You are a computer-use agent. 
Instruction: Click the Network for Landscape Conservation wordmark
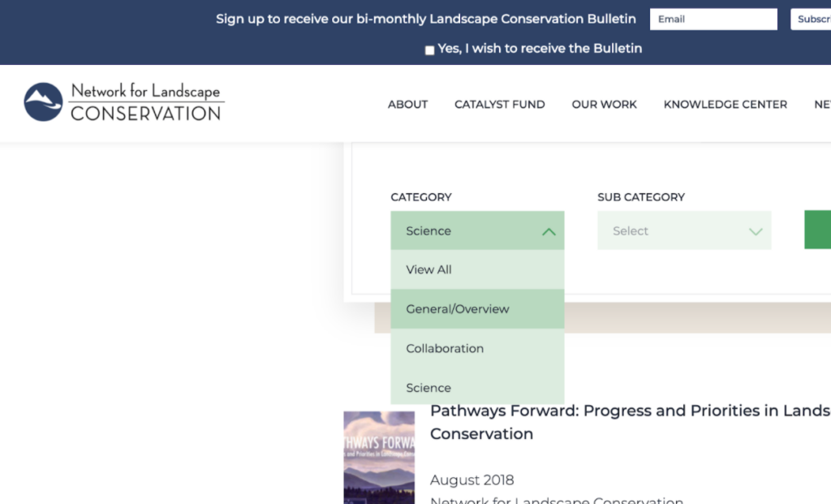click(x=145, y=102)
